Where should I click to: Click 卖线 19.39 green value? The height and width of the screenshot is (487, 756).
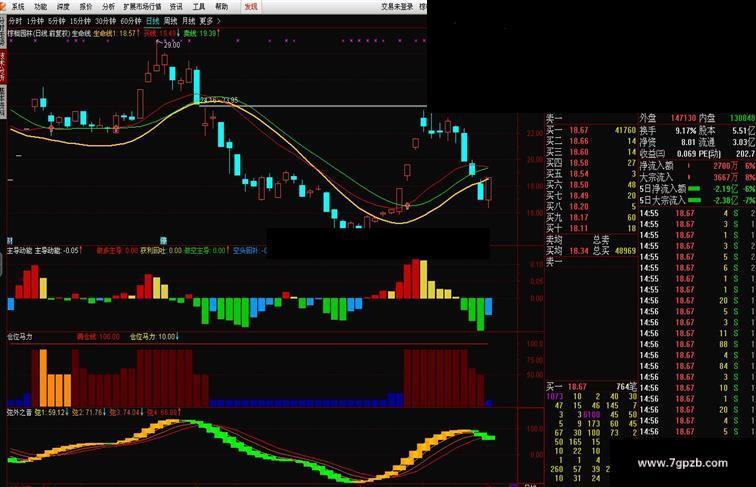(201, 34)
